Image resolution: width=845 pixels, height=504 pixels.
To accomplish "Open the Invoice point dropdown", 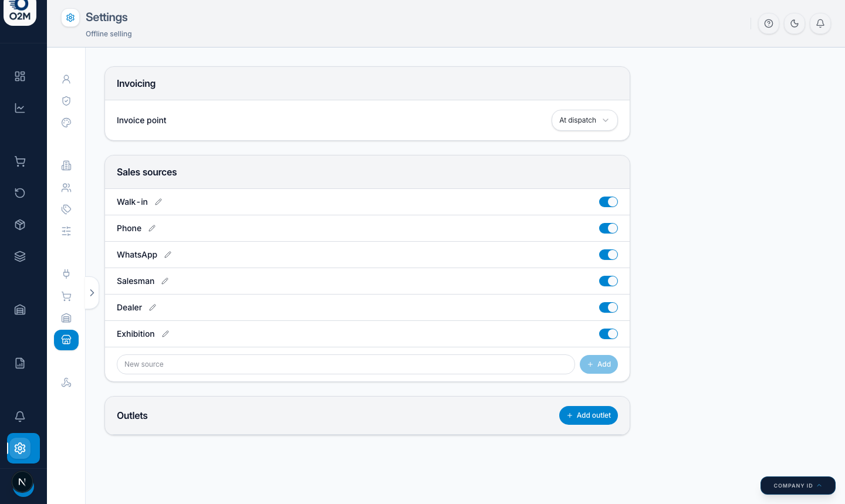I will pos(584,120).
